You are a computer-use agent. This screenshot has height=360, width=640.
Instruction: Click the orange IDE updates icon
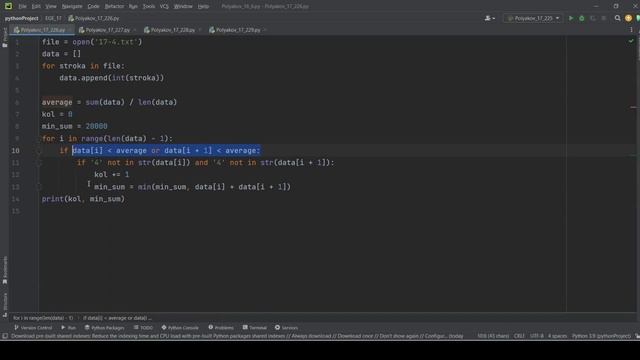pyautogui.click(x=629, y=18)
